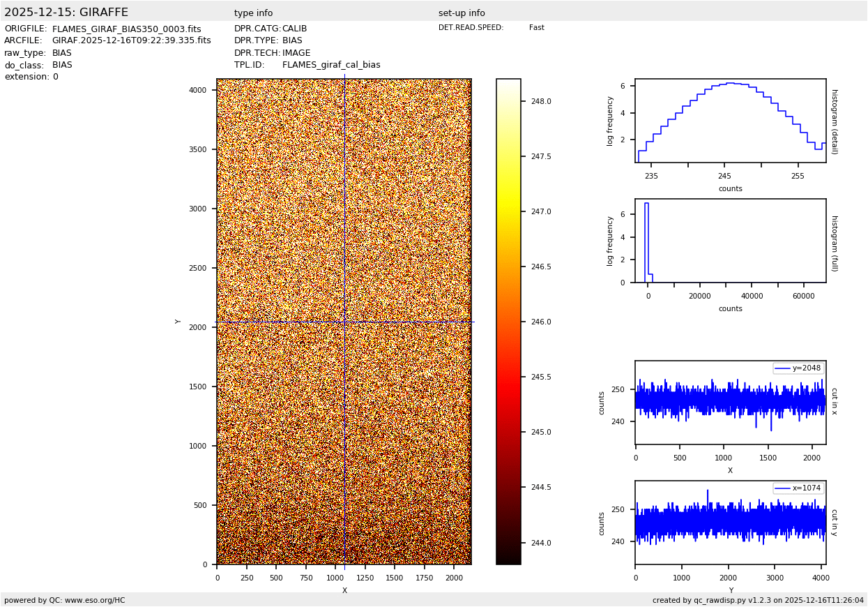
Task: Click the ARCFILE name GIRAF.2025-12-16T09:22:39.335.fits
Action: 131,41
